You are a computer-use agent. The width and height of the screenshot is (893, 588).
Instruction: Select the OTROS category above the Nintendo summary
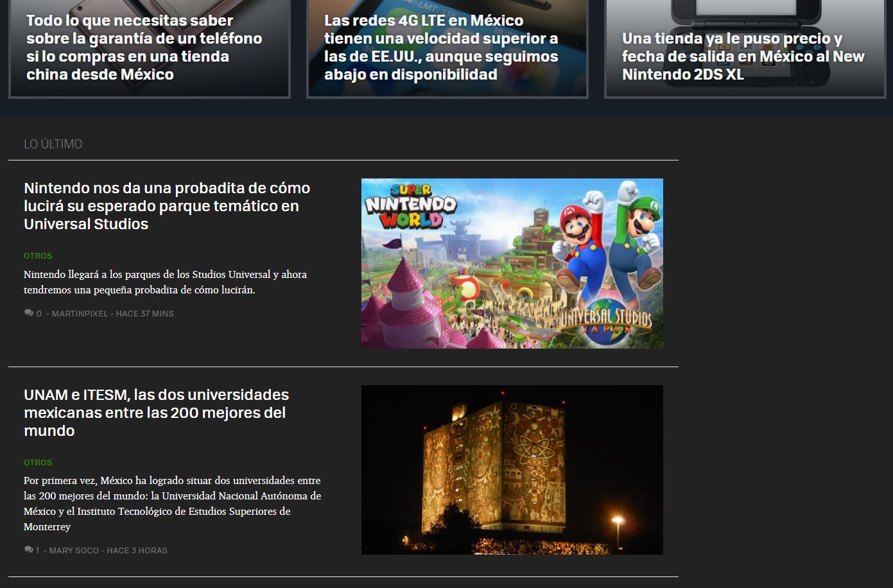click(38, 255)
